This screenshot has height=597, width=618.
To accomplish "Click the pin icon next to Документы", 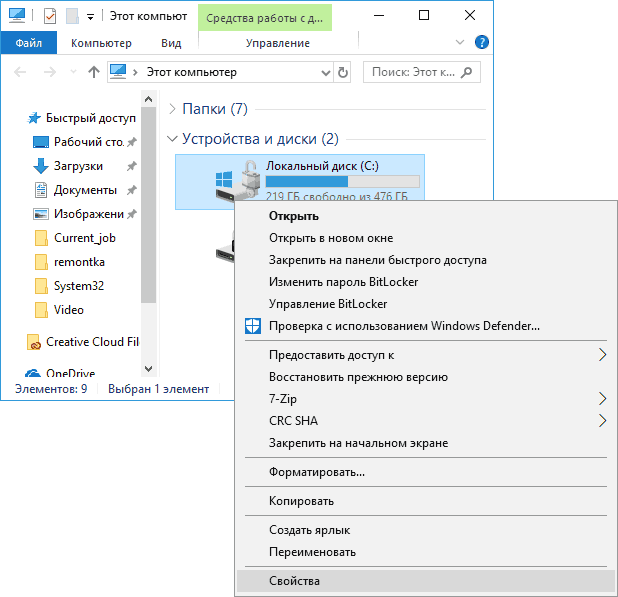I will coord(132,190).
